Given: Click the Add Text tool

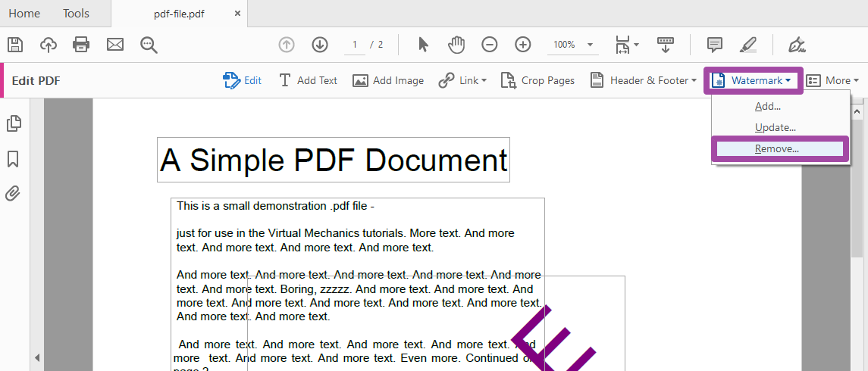Looking at the screenshot, I should 308,81.
